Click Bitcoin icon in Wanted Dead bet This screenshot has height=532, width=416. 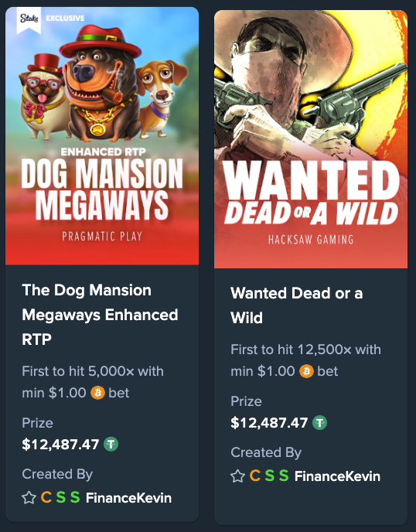point(306,371)
